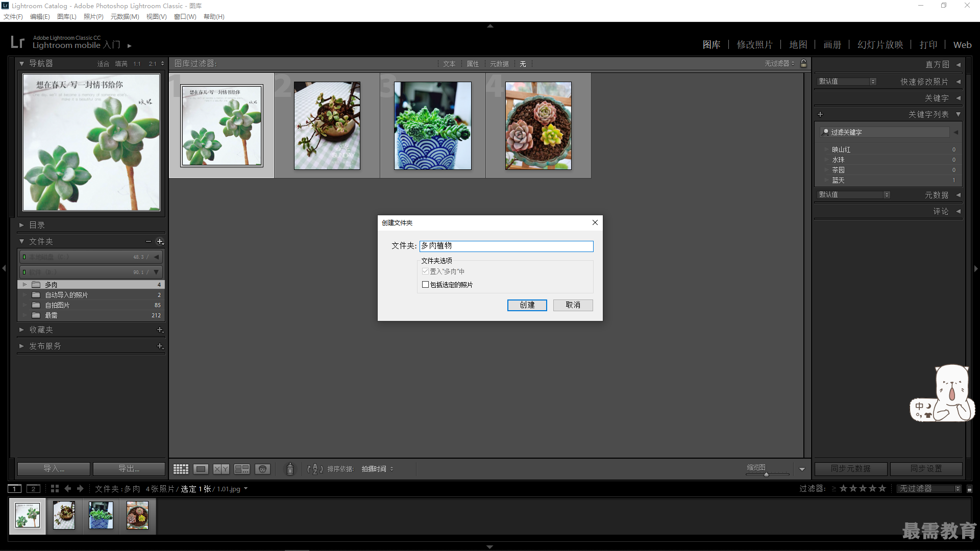Click the second window display button 2
Screen dimensions: 980x551
[x=33, y=489]
